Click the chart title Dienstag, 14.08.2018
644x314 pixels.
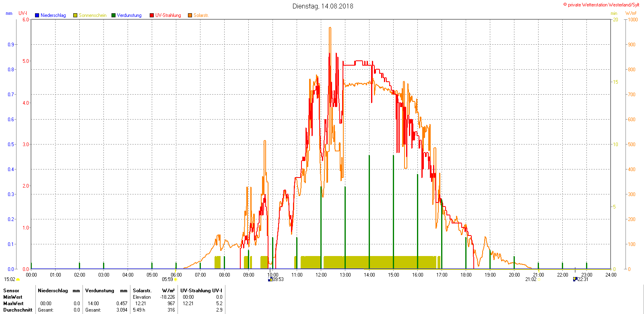coord(323,6)
